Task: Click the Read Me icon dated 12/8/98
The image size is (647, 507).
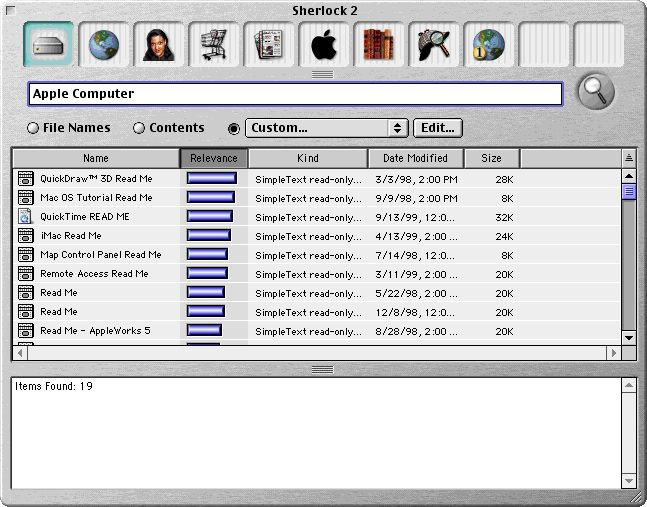Action: coord(26,311)
